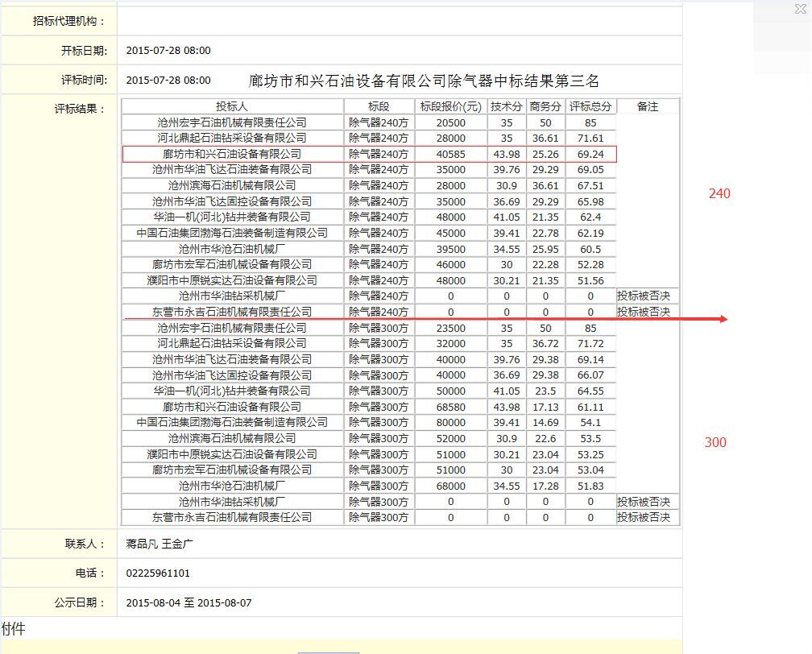This screenshot has height=654, width=812.
Task: Click 廊坊市和兴石油设备有限公司 in the 40585 row
Action: click(232, 155)
